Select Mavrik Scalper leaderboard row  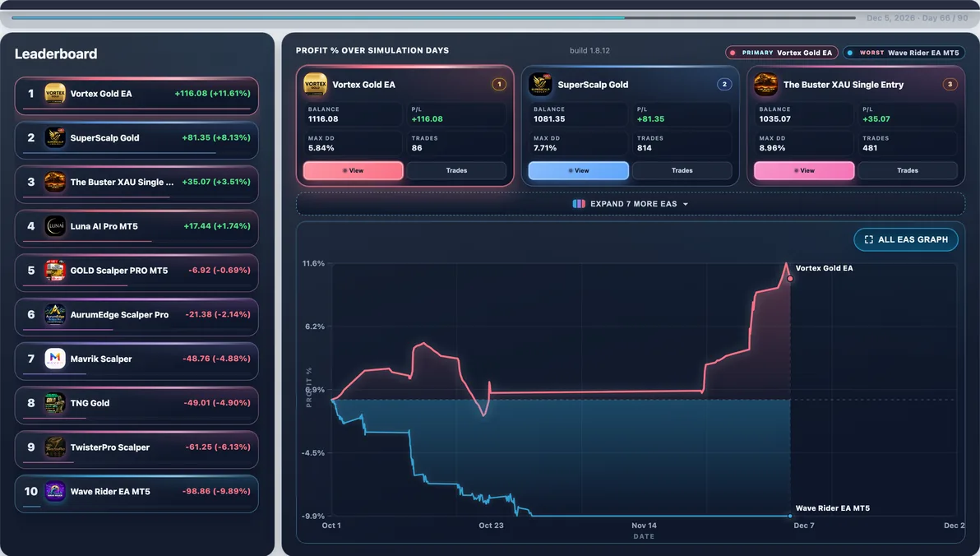136,362
